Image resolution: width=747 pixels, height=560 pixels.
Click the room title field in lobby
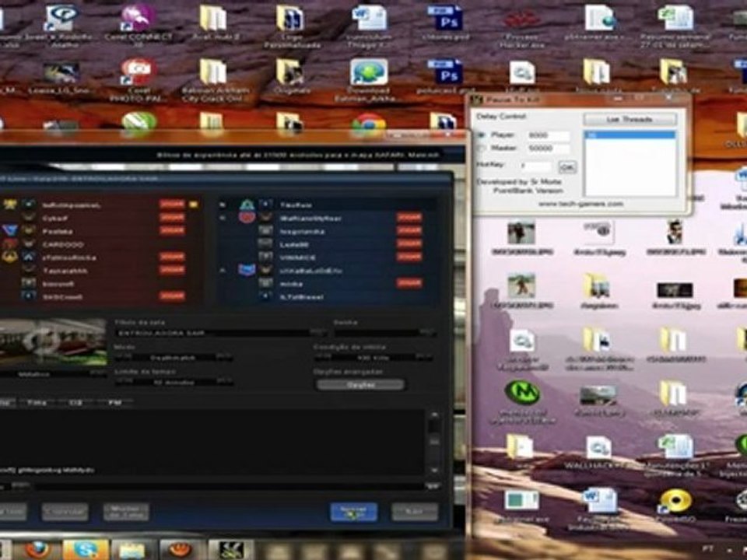coord(220,333)
